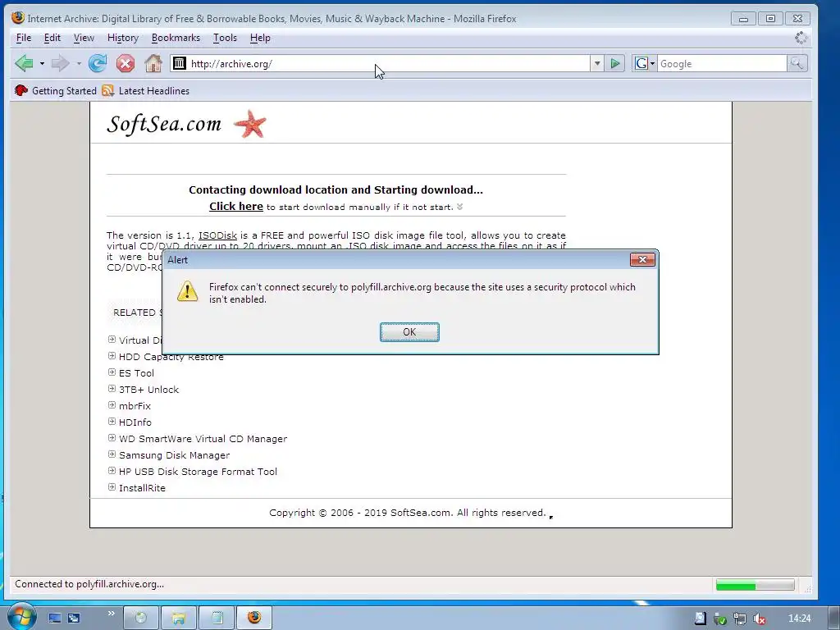Viewport: 840px width, 630px height.
Task: Open the Latest Headlines feed bookmark
Action: 145,90
